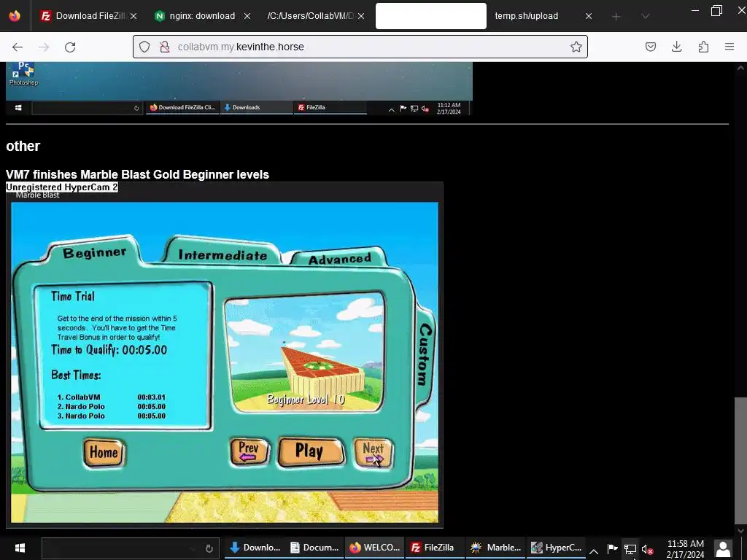This screenshot has width=747, height=560.
Task: Click the VM7 finishes Marble Blast heading
Action: pyautogui.click(x=137, y=174)
